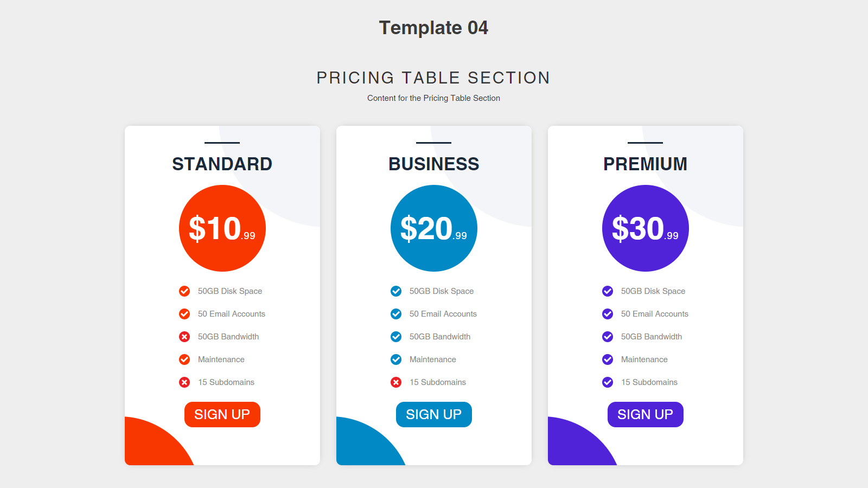Click SIGN UP on the Business plan
Image resolution: width=868 pixels, height=488 pixels.
(434, 414)
